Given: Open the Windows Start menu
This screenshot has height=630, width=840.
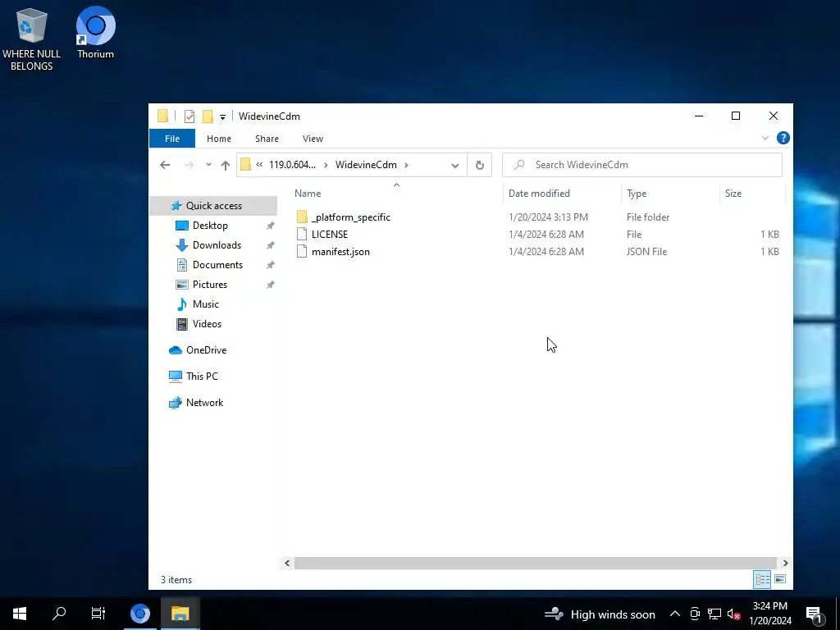Looking at the screenshot, I should coord(20,614).
